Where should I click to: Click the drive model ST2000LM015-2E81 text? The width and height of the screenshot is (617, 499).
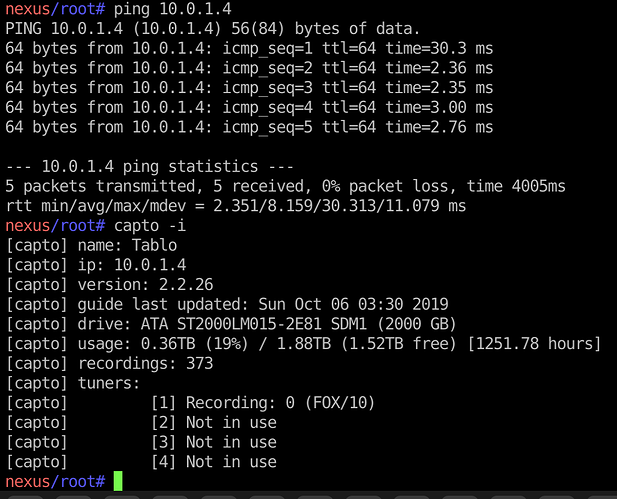pos(249,324)
